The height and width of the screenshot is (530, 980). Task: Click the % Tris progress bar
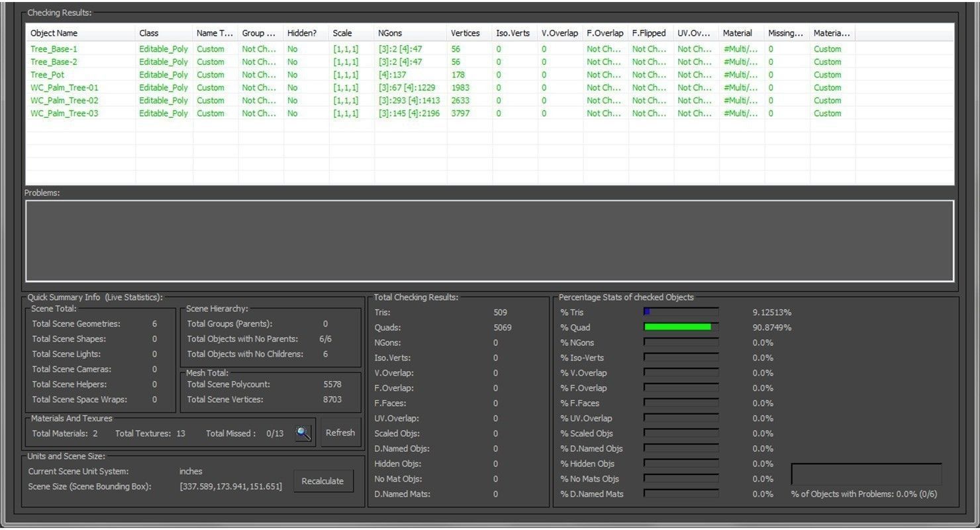(681, 312)
